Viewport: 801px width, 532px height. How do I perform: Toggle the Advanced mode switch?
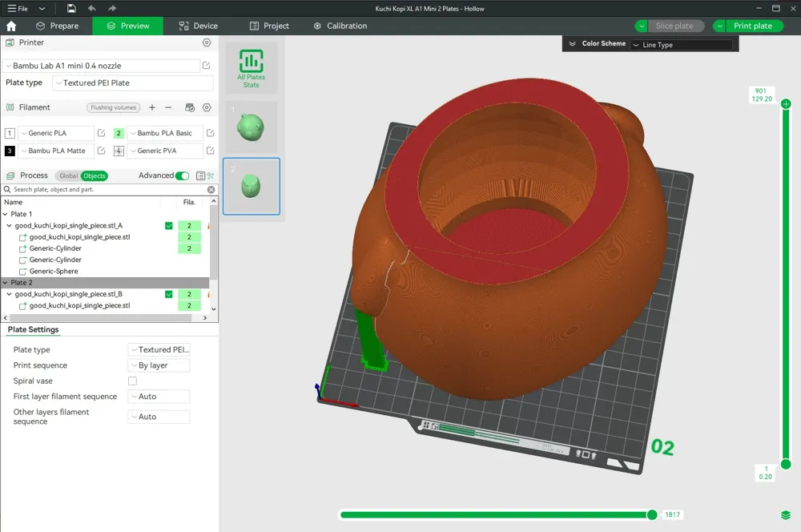pyautogui.click(x=182, y=175)
